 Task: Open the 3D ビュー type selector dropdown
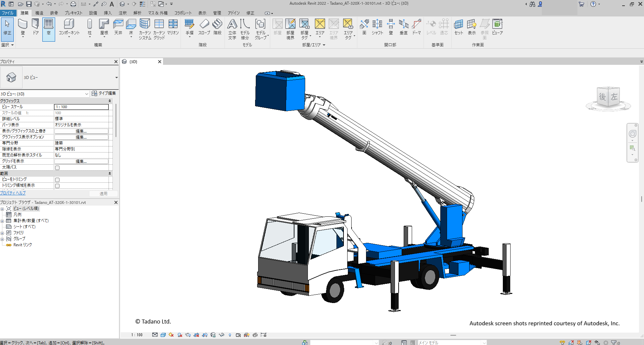[116, 78]
